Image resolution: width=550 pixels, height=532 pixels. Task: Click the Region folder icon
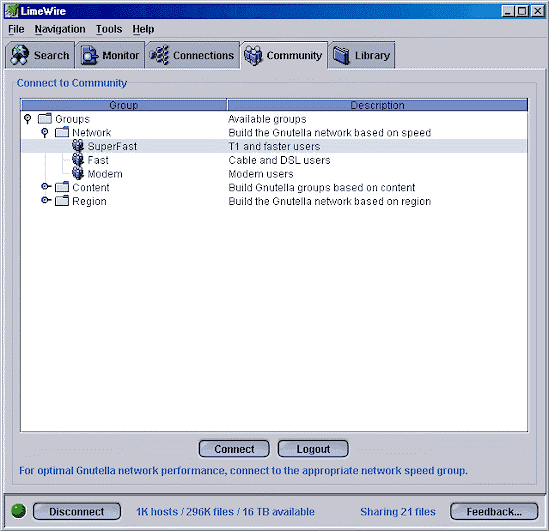(x=62, y=201)
